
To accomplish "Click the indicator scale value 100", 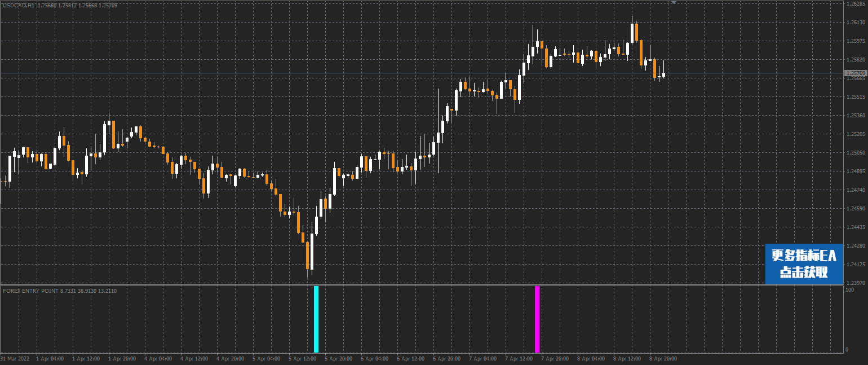I will pos(849,290).
